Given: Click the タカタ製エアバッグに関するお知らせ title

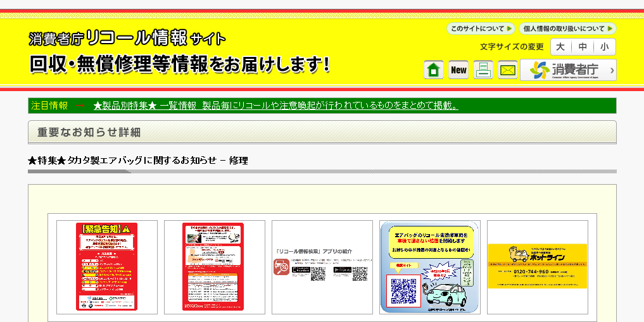Looking at the screenshot, I should pyautogui.click(x=138, y=161).
